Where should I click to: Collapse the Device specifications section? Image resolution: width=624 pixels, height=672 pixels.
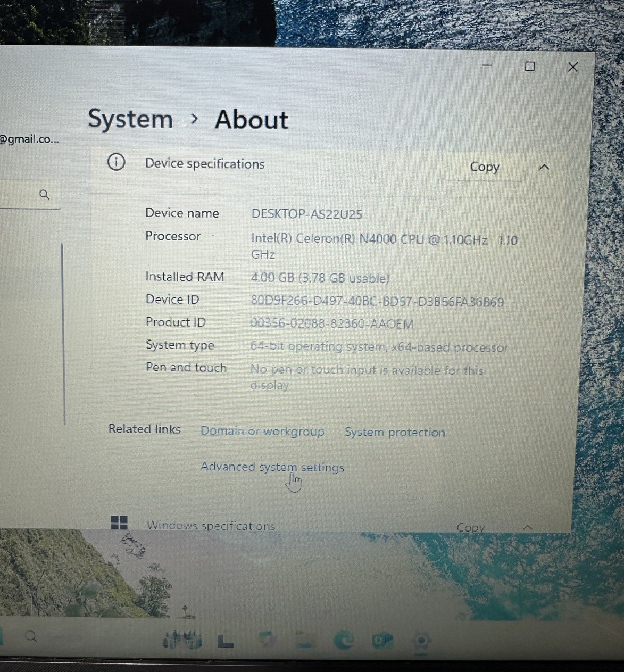[544, 167]
